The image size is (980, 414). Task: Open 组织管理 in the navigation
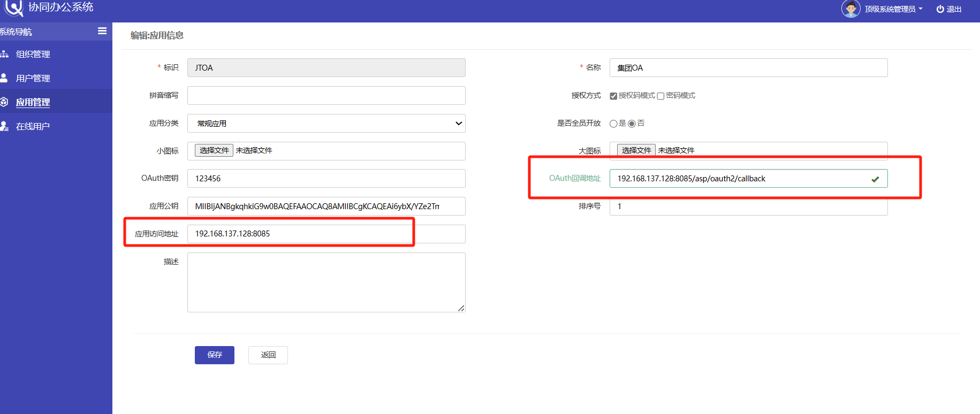coord(33,54)
